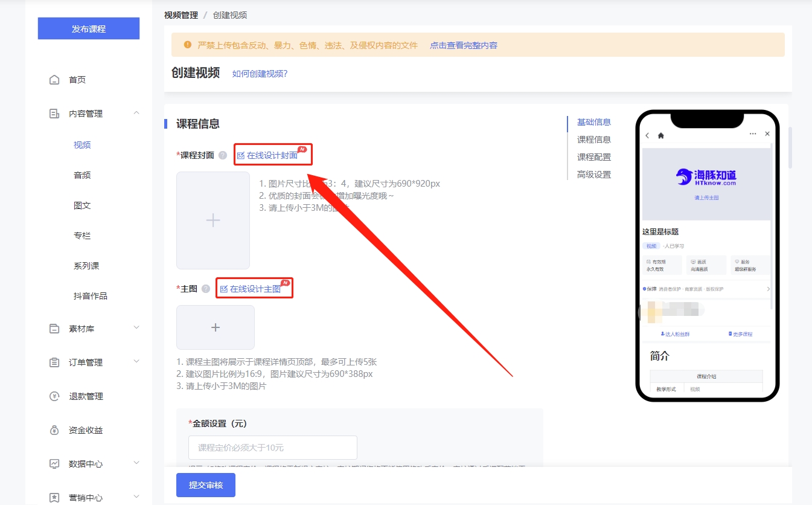Expand the 数据中心 submenu chevron
The width and height of the screenshot is (812, 505).
136,463
